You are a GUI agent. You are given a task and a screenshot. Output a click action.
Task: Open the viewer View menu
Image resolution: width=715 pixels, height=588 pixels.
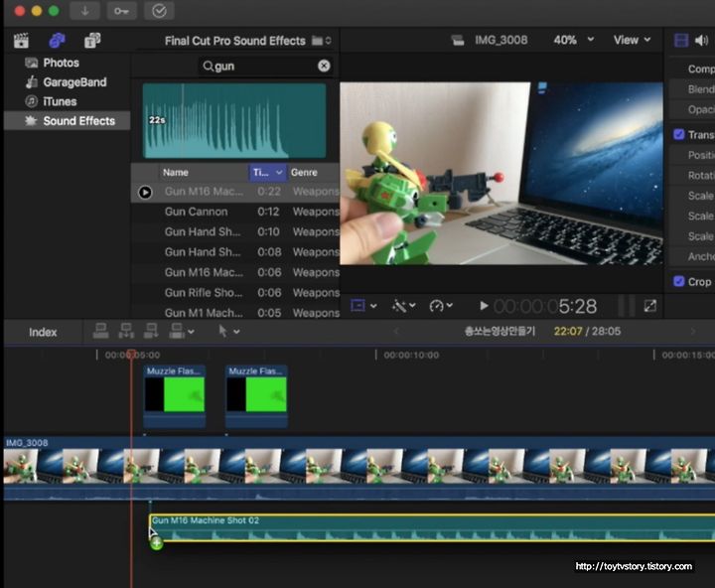[x=632, y=40]
